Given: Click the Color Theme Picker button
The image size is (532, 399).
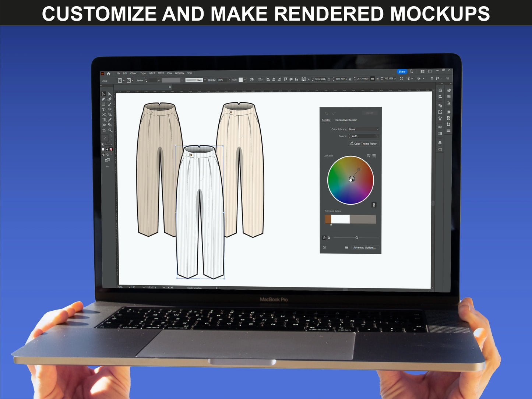Looking at the screenshot, I should coord(363,144).
